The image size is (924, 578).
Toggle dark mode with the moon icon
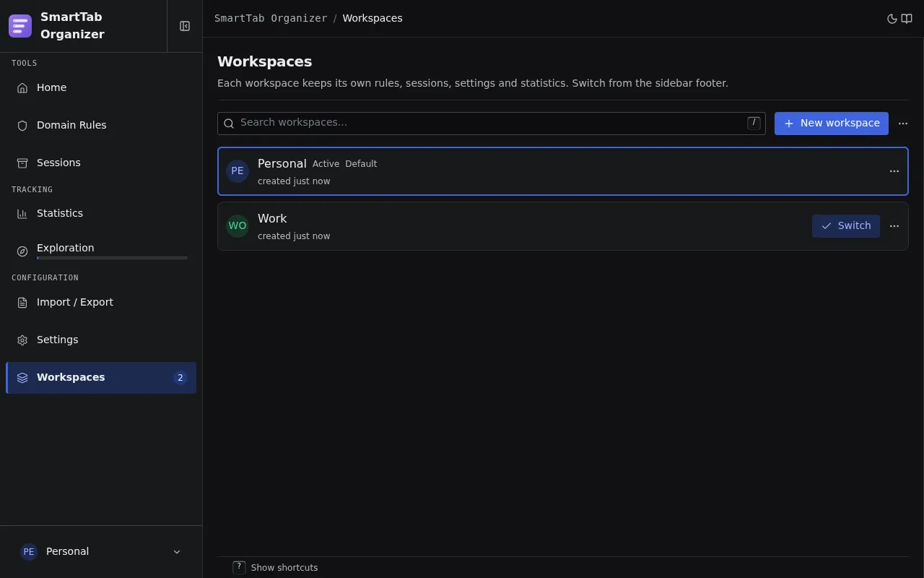[892, 19]
